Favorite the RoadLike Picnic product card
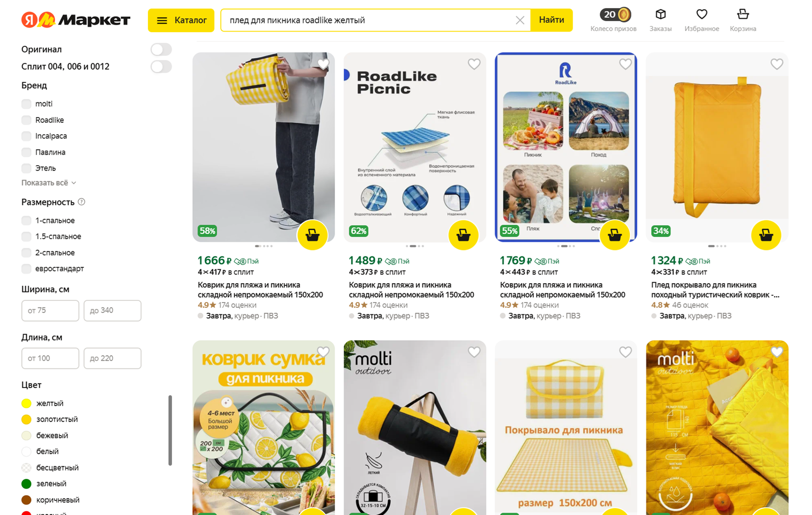 pos(474,64)
